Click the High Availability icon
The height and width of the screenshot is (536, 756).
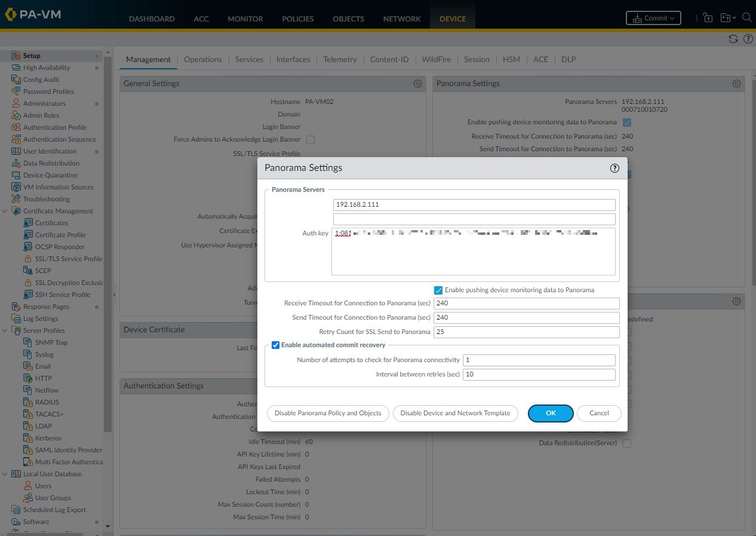(16, 68)
